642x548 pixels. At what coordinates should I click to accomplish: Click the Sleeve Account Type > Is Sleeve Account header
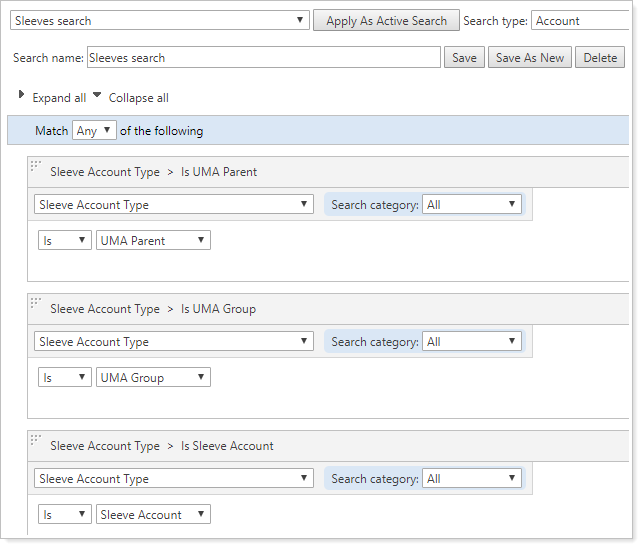coord(162,446)
